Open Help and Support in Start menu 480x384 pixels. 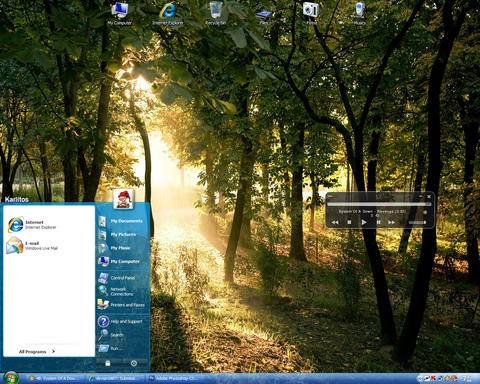(120, 321)
